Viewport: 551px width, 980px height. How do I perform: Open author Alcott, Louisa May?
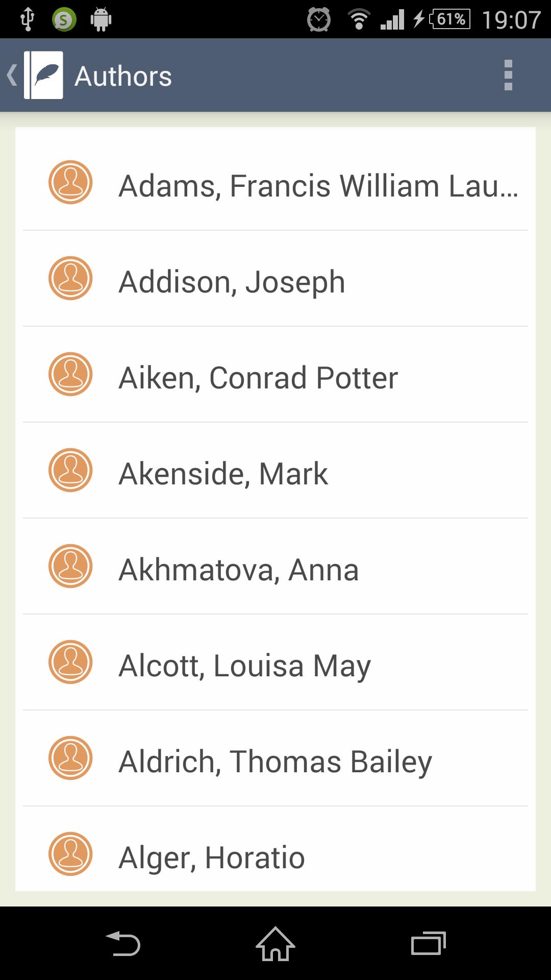pyautogui.click(x=244, y=666)
